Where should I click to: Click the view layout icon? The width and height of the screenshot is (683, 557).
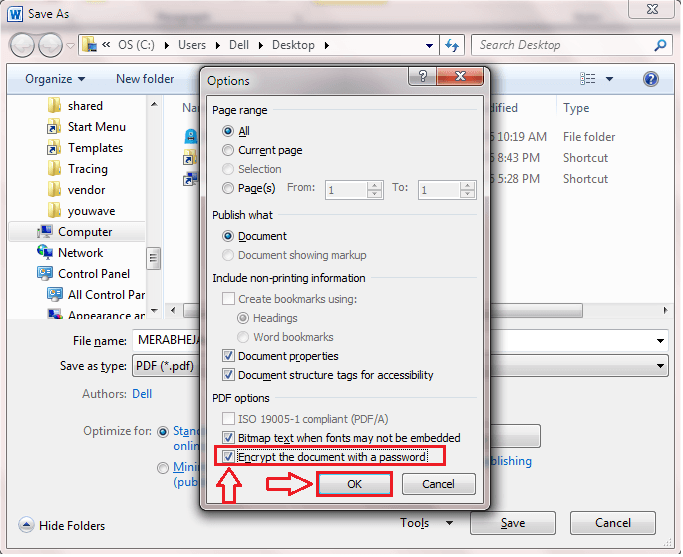[x=587, y=79]
